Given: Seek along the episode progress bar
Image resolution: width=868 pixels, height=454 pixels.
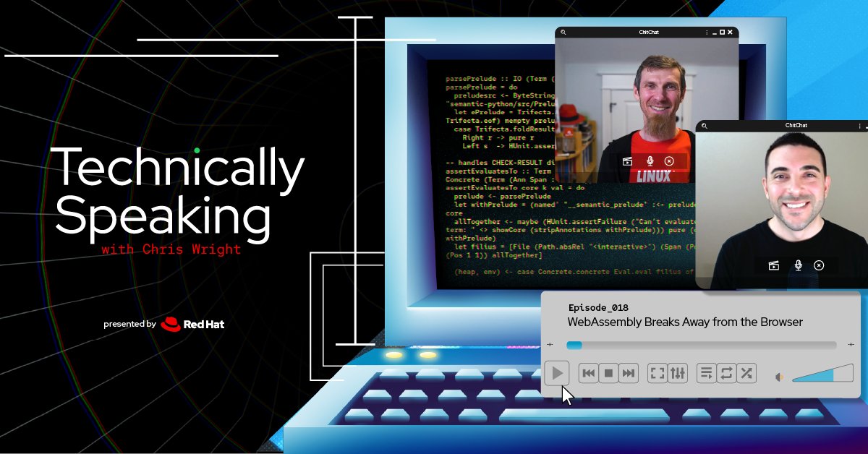Looking at the screenshot, I should click(701, 346).
